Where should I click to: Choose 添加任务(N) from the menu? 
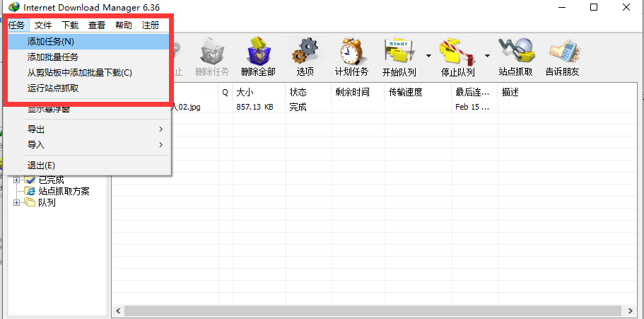click(88, 42)
